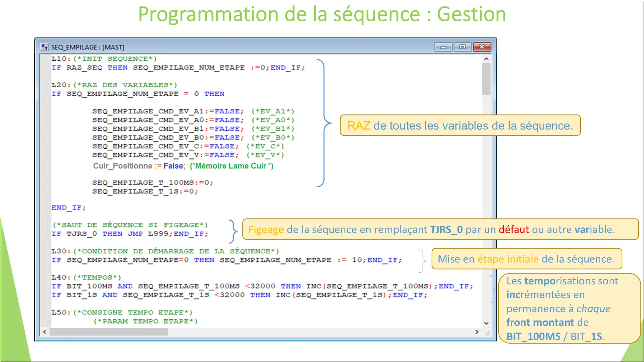Minimize the SEQ_EMPILAGE window
This screenshot has height=362, width=644.
tap(443, 47)
